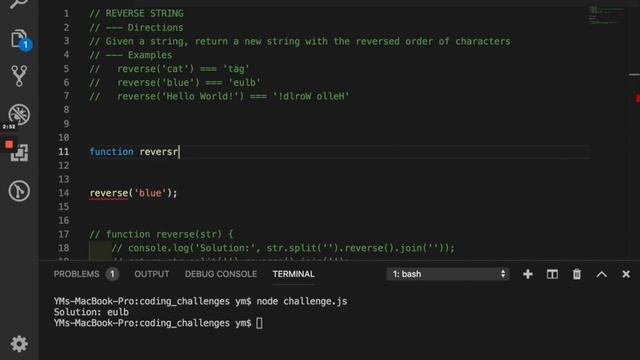Split the terminal panel
Screen dimensions: 640x360
point(552,274)
